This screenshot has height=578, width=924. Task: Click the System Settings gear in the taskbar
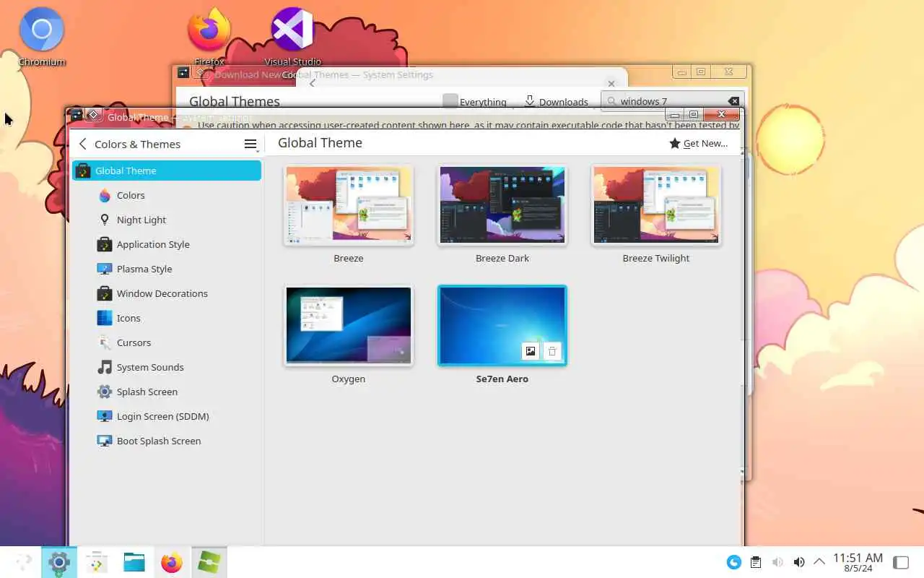[59, 562]
